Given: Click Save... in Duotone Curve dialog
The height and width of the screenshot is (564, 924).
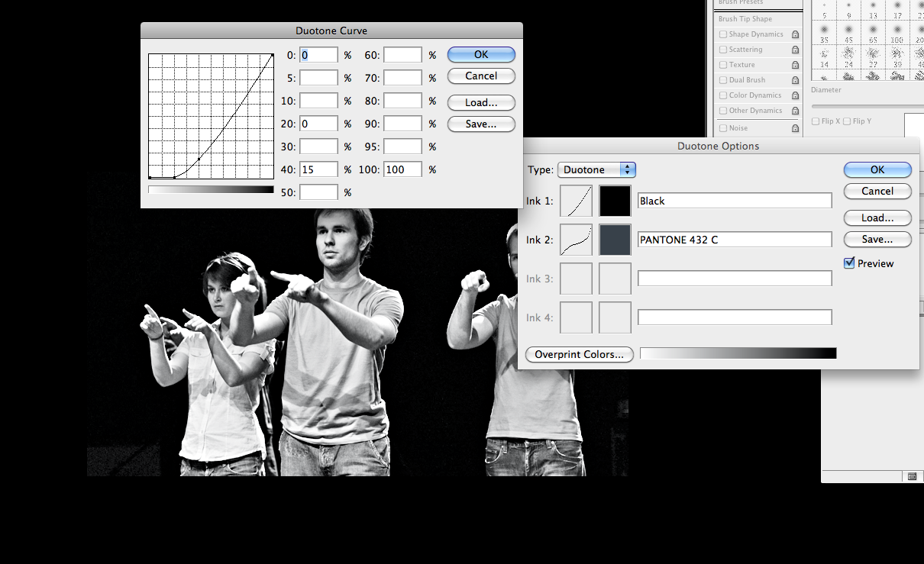Looking at the screenshot, I should (481, 124).
